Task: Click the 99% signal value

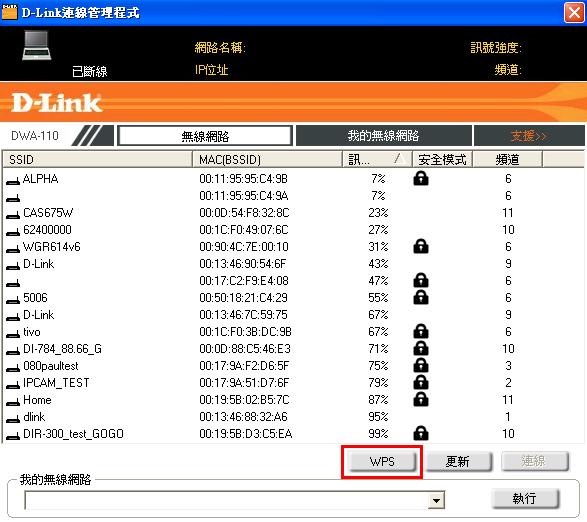Action: (x=378, y=434)
